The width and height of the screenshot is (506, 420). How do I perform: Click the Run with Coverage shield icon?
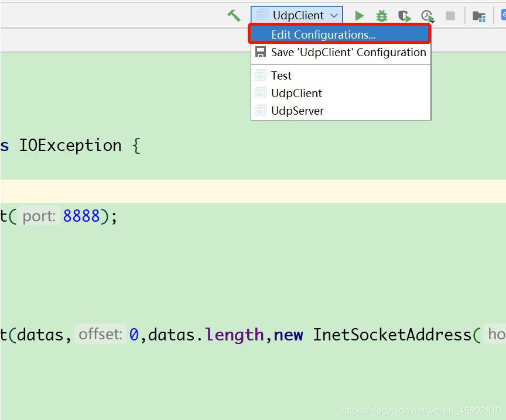404,16
